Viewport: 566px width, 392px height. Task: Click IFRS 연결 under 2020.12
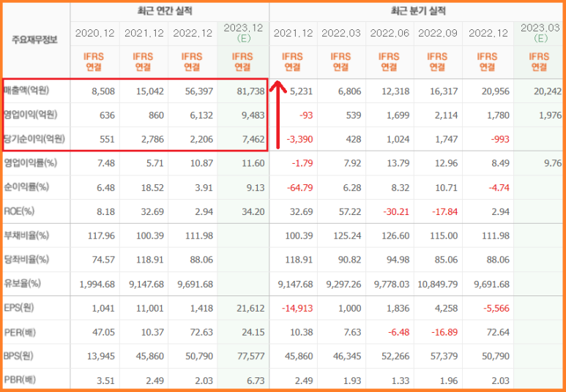pyautogui.click(x=94, y=62)
